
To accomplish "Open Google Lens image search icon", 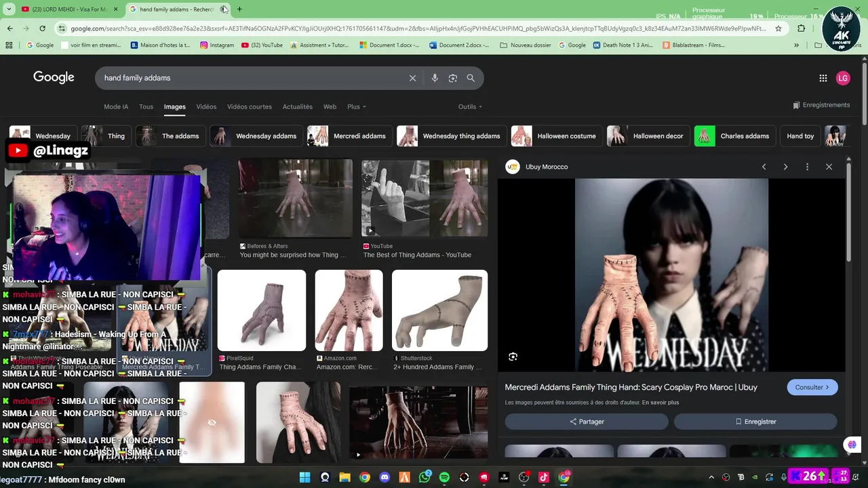I will click(453, 78).
